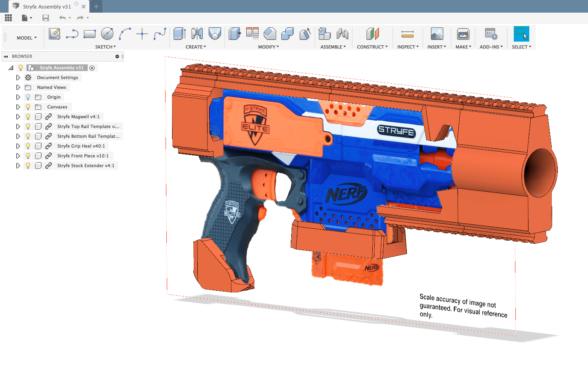Open the MODEL workspace dropdown
The width and height of the screenshot is (588, 367).
[x=27, y=38]
